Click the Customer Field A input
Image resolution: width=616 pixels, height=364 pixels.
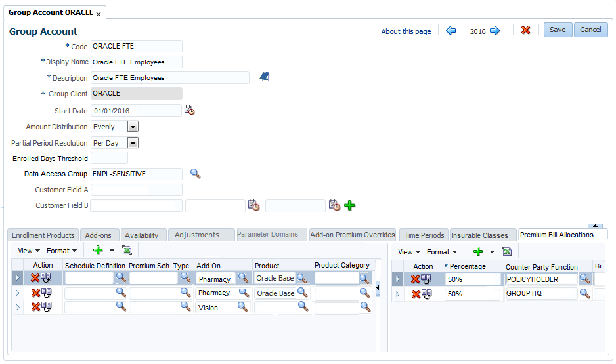[137, 190]
